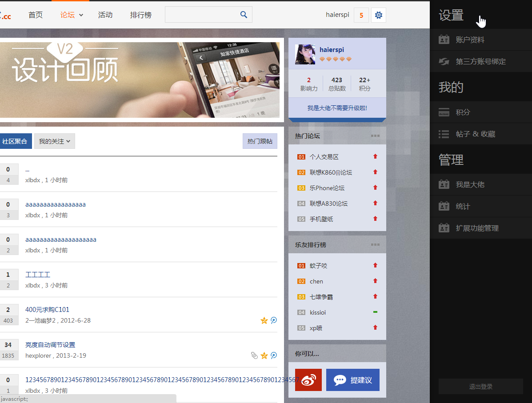
Task: Open 帖子 & 收藏 sidebar entry
Action: tap(481, 134)
